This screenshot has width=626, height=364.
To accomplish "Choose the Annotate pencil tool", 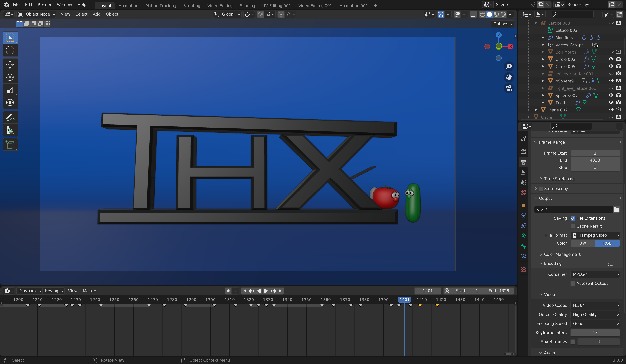I will [10, 117].
